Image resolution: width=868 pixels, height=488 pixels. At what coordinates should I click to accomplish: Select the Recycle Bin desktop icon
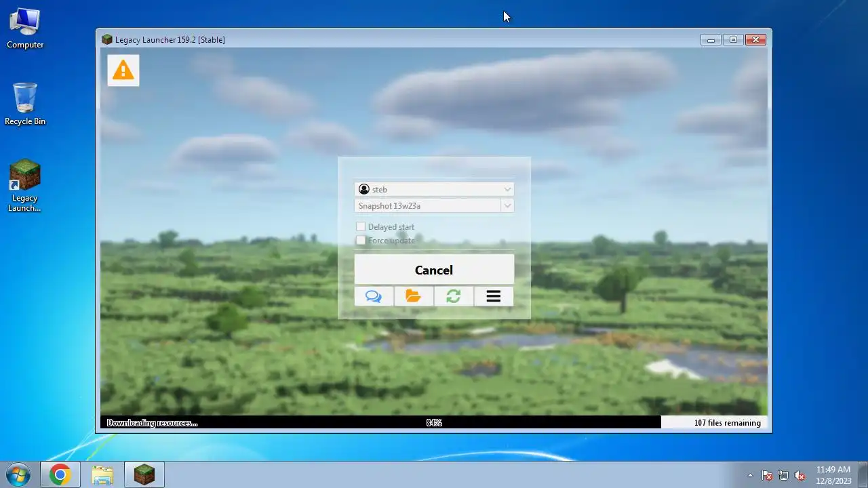click(25, 104)
